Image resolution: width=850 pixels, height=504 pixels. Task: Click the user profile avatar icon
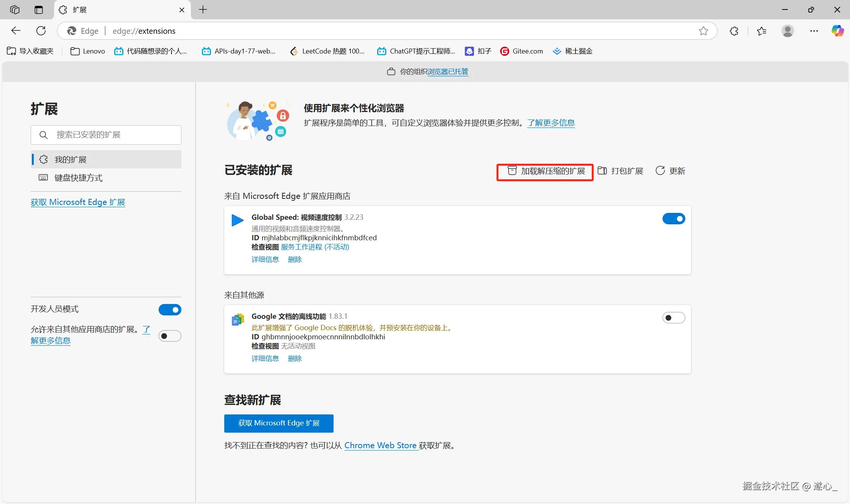(x=788, y=31)
